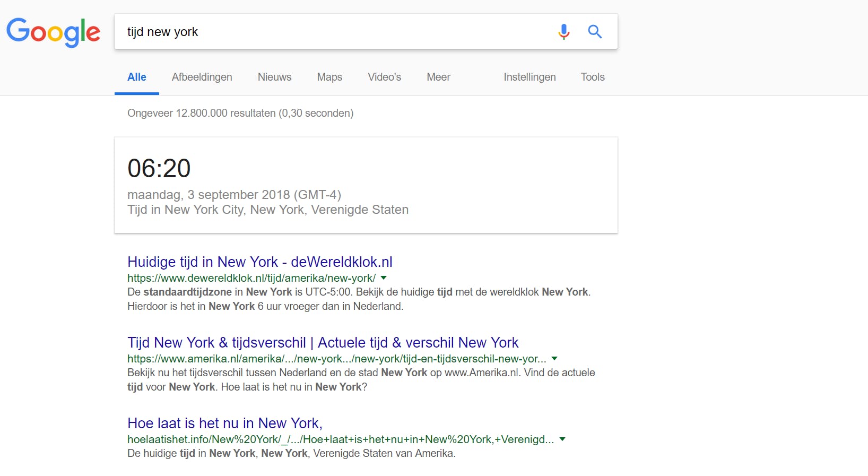Switch to the Afbeeldingen tab
The height and width of the screenshot is (476, 868).
202,77
